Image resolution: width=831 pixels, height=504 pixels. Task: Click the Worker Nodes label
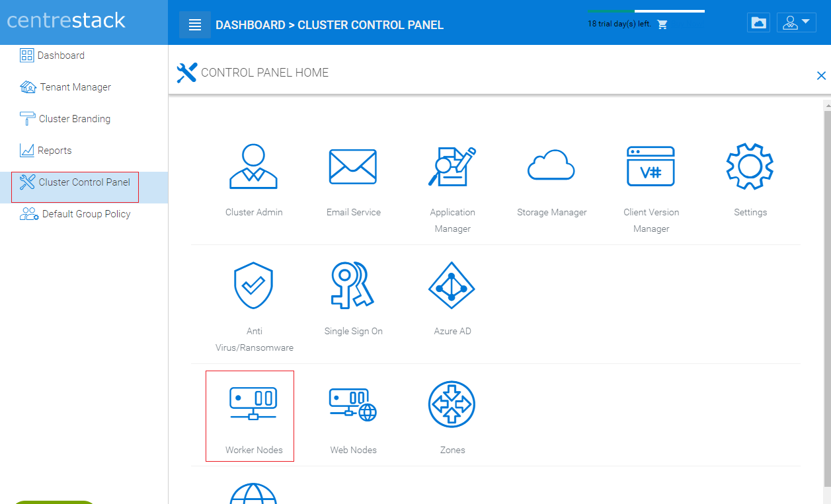tap(254, 450)
